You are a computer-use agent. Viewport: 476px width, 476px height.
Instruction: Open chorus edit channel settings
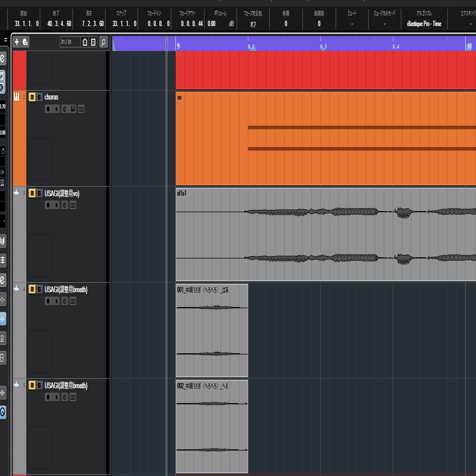(x=65, y=108)
